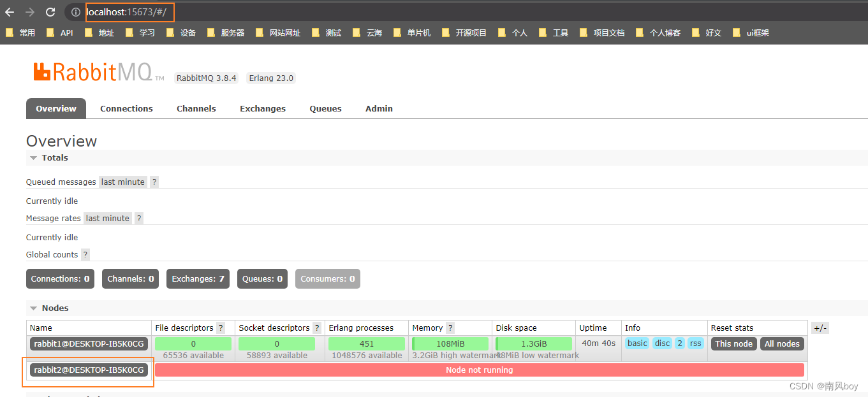This screenshot has height=397, width=868.
Task: Click the site info icon in address bar
Action: [x=76, y=12]
